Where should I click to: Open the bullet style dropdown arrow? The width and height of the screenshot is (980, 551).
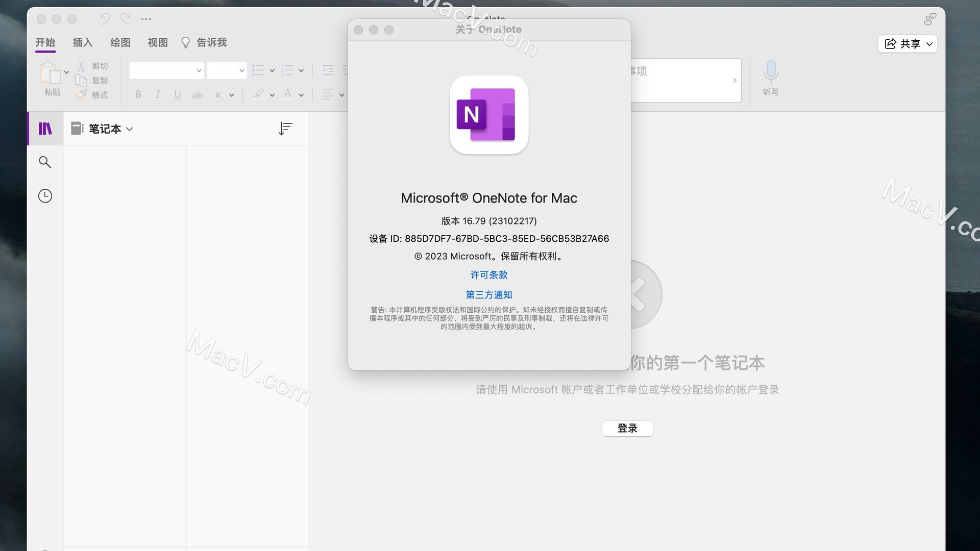tap(272, 70)
